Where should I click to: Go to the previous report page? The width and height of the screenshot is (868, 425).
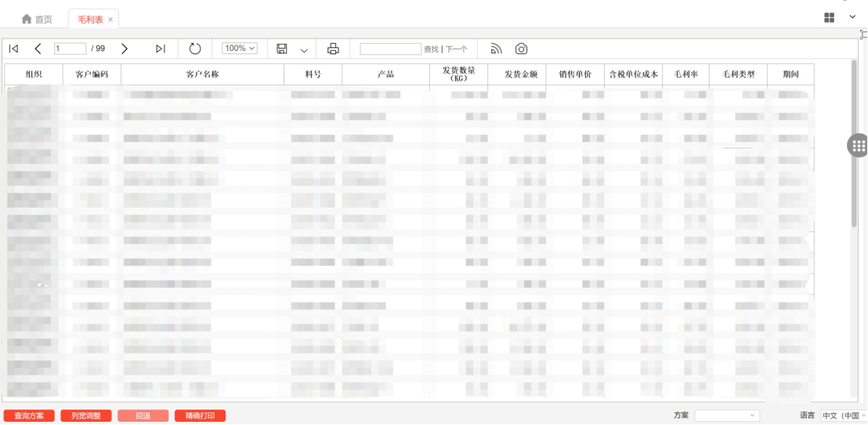coord(38,49)
